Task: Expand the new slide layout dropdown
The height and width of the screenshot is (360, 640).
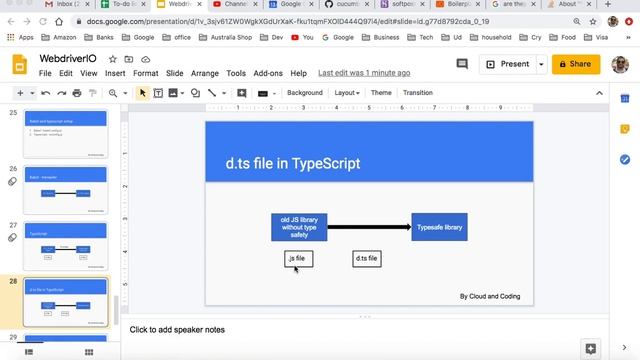Action: point(32,93)
